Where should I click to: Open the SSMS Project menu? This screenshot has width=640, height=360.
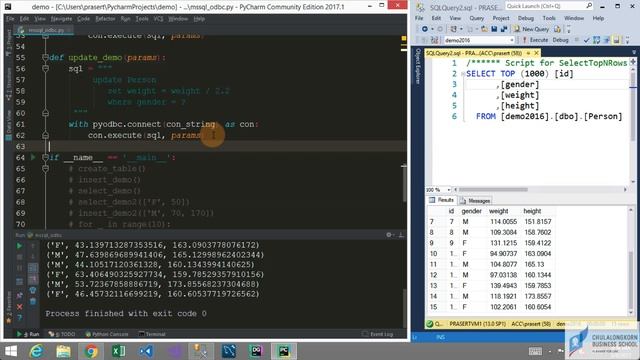(x=501, y=18)
